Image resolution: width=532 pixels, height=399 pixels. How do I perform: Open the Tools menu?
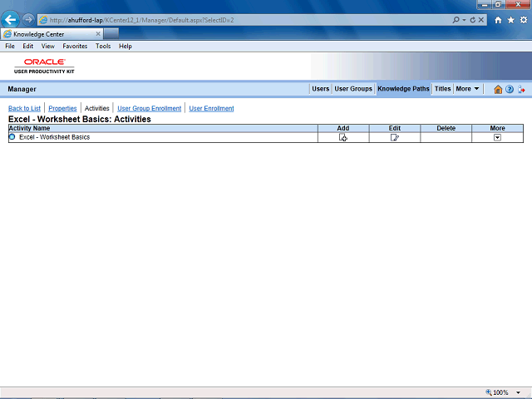[x=103, y=47]
